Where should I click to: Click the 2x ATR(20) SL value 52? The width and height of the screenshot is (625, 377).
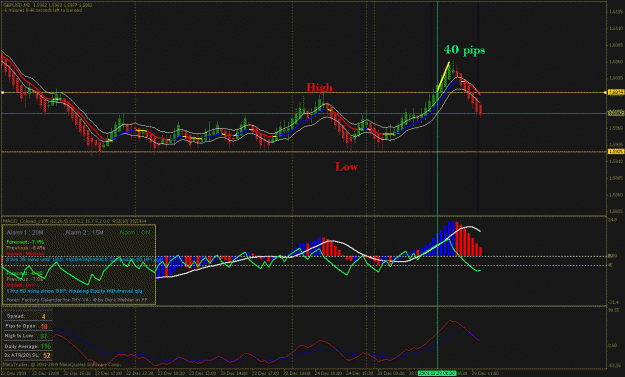(x=47, y=355)
